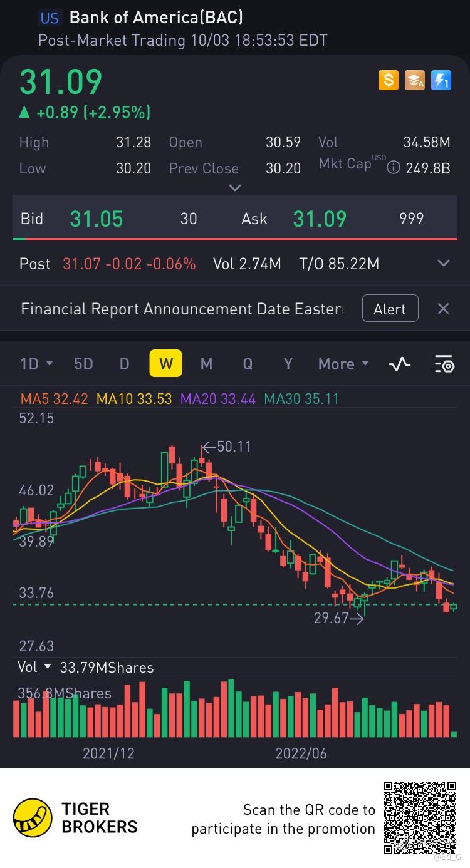The image size is (470, 868).
Task: Tap the High 31.28 value
Action: pos(133,142)
